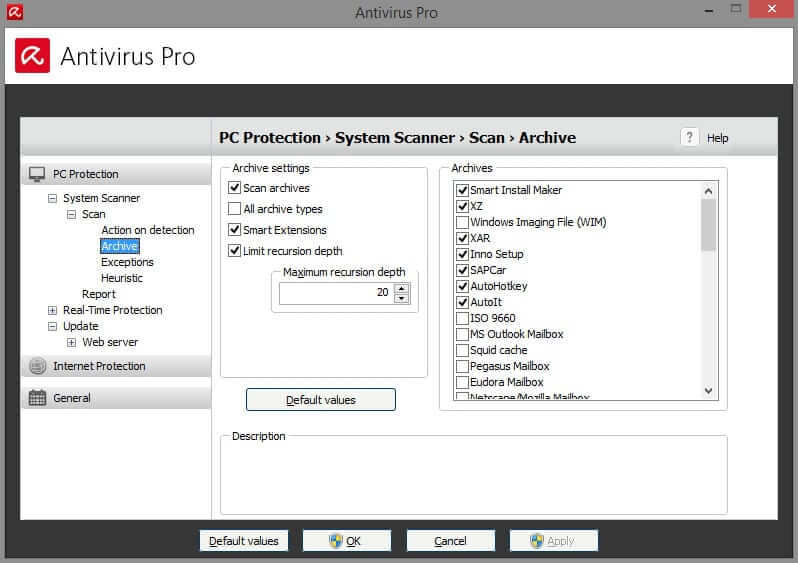798x563 pixels.
Task: Uncheck Smart Install Maker archive
Action: tap(462, 190)
